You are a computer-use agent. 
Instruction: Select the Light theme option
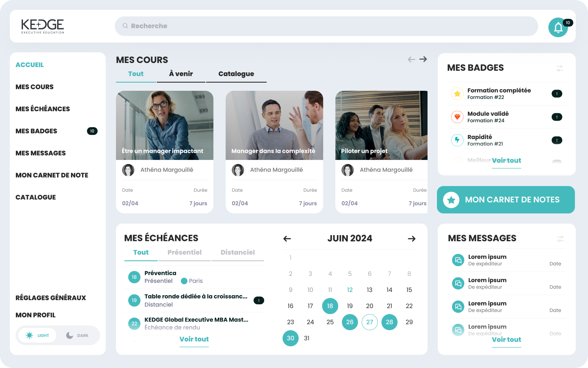click(x=38, y=335)
